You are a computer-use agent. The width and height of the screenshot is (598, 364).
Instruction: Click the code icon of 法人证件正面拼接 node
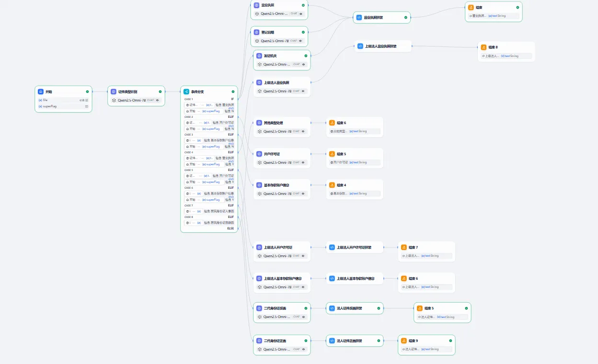(x=332, y=341)
